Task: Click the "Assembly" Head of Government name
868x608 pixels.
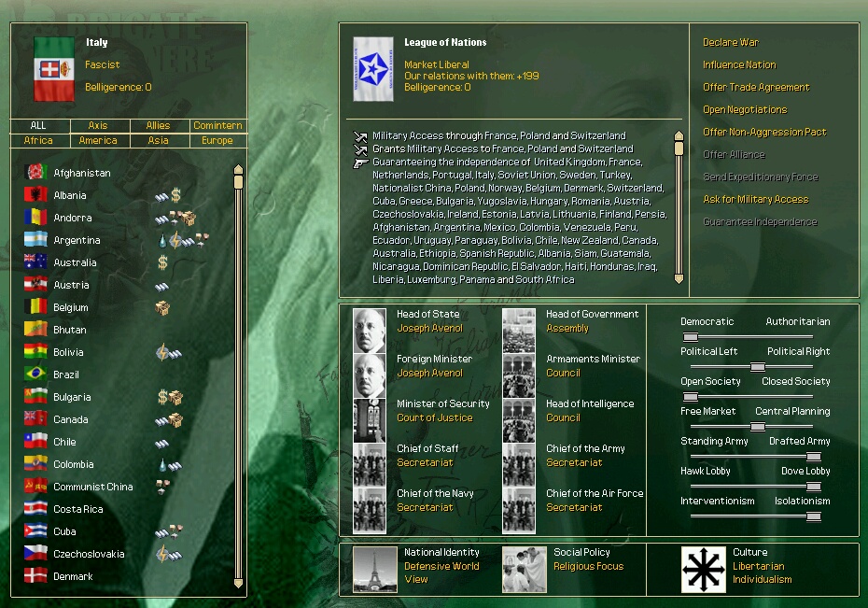Action: click(567, 329)
